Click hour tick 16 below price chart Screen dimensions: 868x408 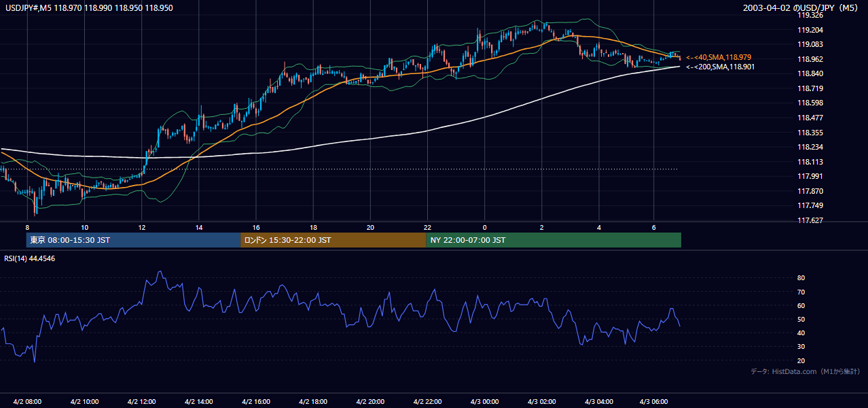tap(256, 227)
